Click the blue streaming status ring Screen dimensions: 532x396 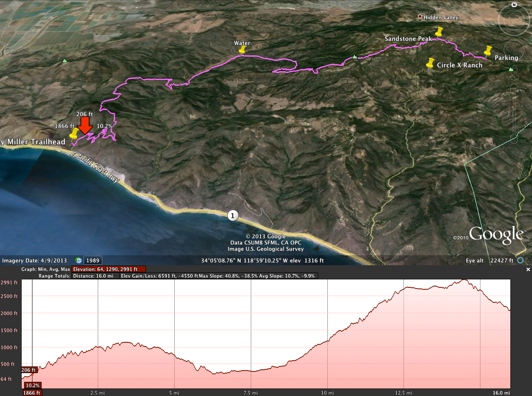point(520,261)
